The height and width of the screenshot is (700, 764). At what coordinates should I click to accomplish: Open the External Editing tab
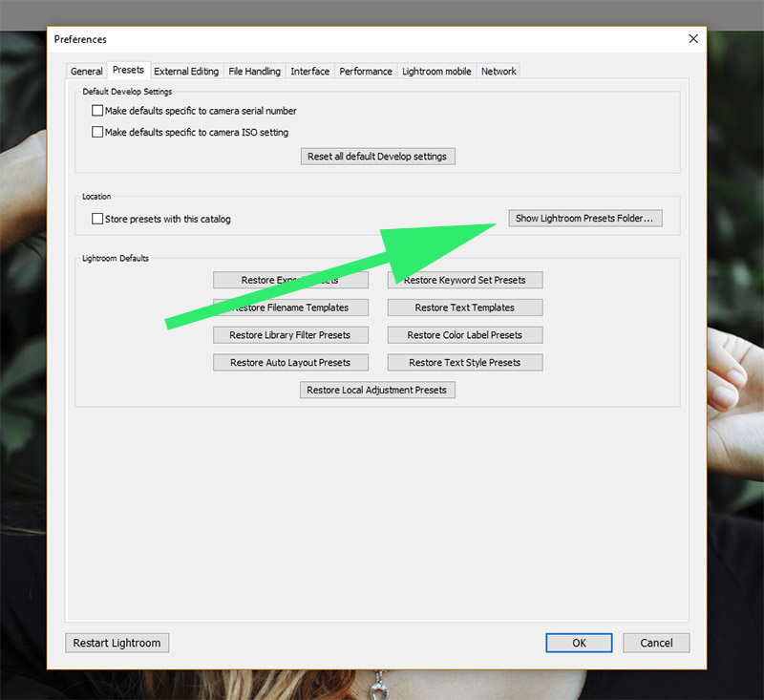186,71
